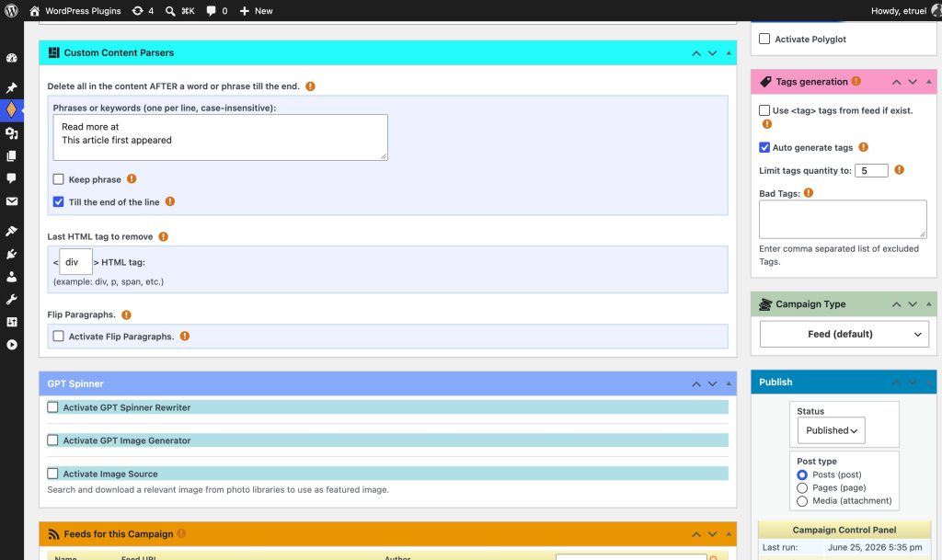Uncheck Auto generate tags
Screen dimensions: 942x560
click(764, 147)
